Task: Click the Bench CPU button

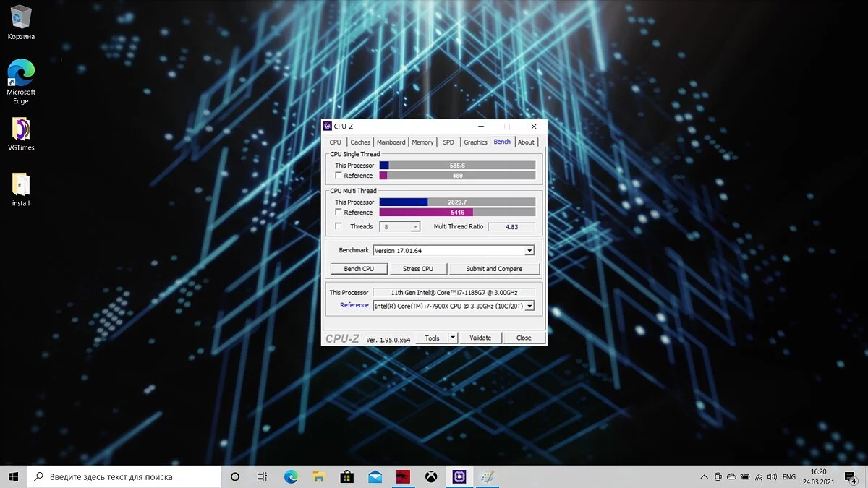Action: click(359, 269)
